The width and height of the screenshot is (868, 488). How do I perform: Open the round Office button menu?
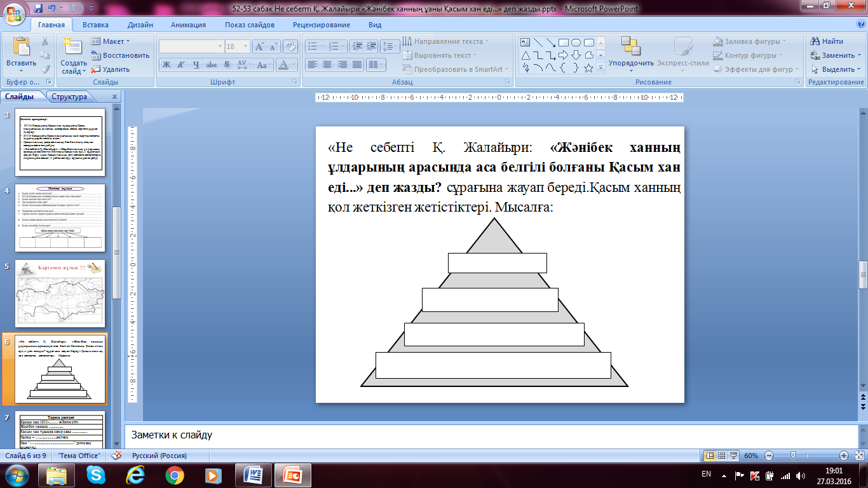click(14, 13)
